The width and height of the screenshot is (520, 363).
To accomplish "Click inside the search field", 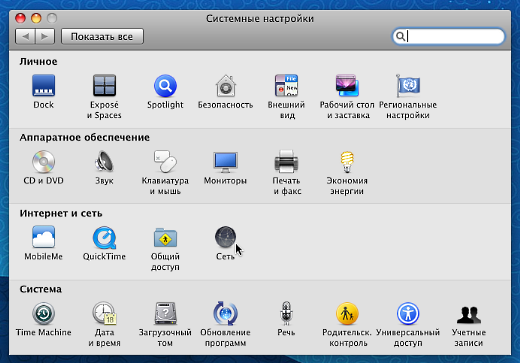I will pos(448,36).
